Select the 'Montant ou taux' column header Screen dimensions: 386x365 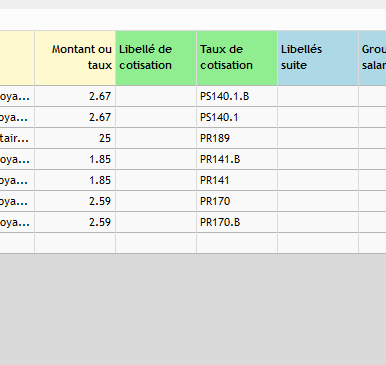[x=75, y=58]
